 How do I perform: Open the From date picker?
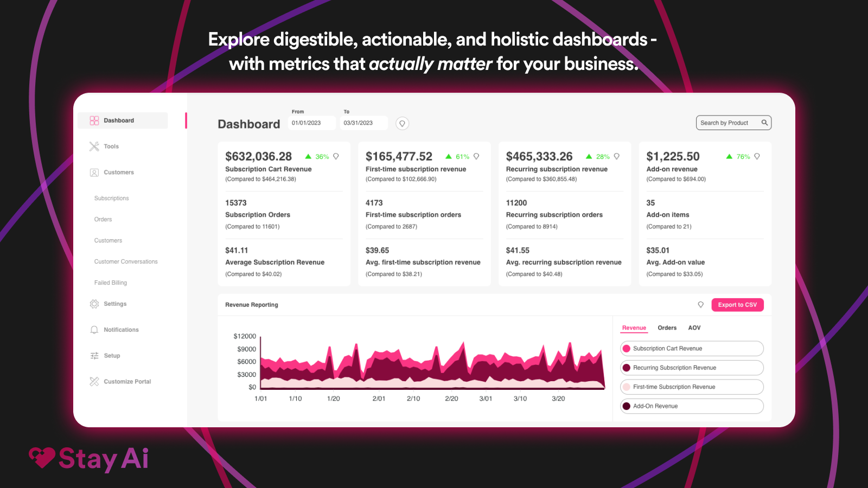[x=312, y=123]
